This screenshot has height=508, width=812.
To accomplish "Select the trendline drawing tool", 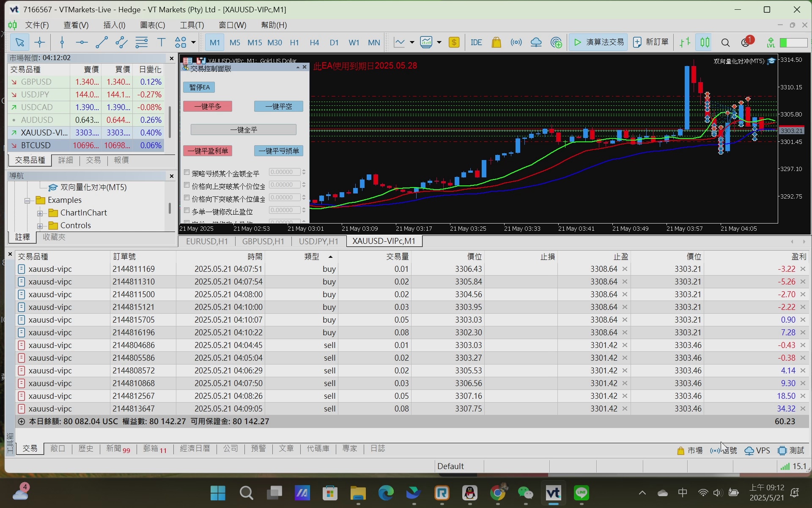I will 101,42.
